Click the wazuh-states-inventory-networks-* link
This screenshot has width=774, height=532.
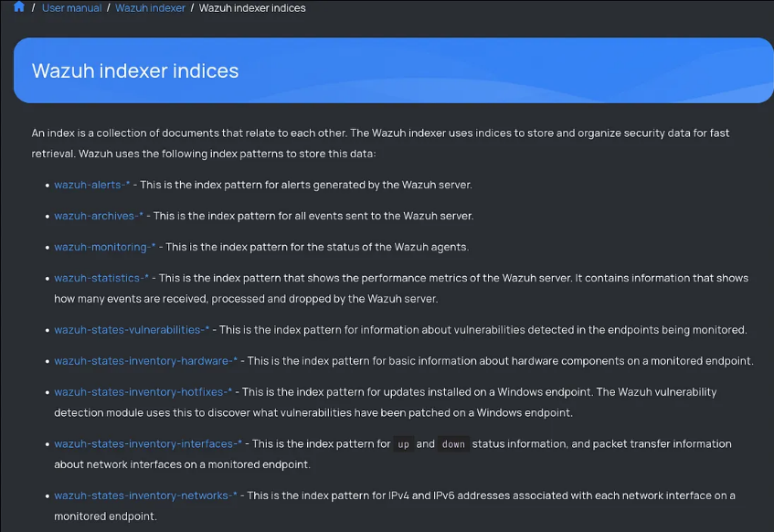point(145,495)
